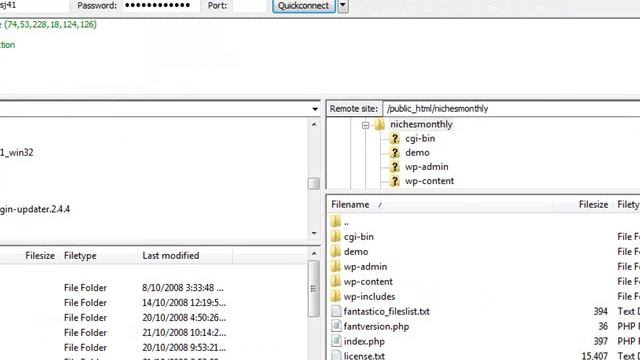Edit the Remote site path field
Screen dimensions: 640x360
point(511,109)
